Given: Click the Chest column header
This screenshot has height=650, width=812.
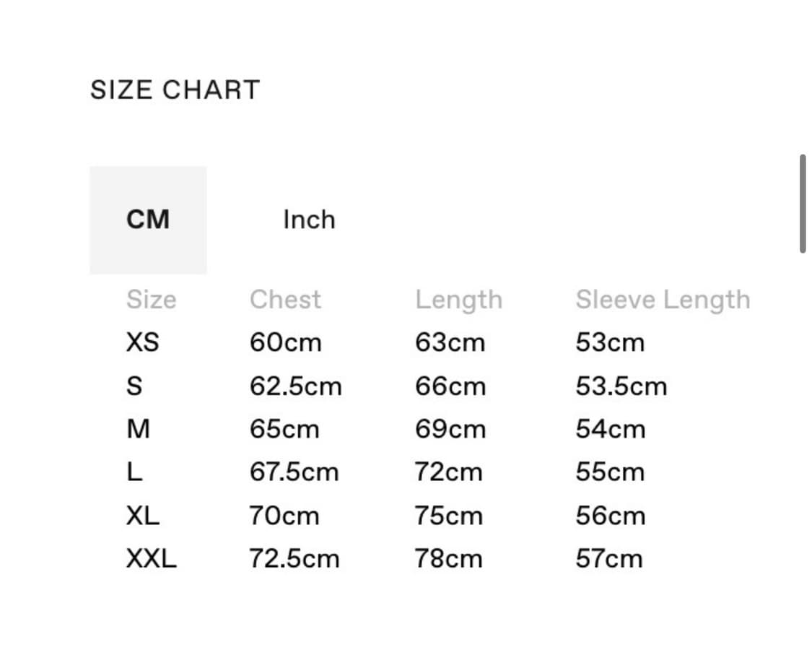Looking at the screenshot, I should [x=285, y=300].
